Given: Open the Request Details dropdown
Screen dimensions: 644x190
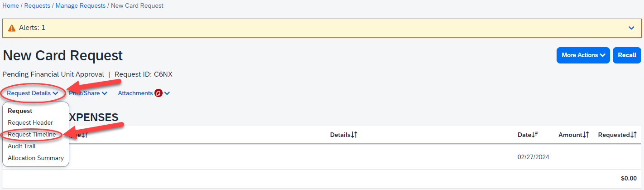Looking at the screenshot, I should point(33,93).
